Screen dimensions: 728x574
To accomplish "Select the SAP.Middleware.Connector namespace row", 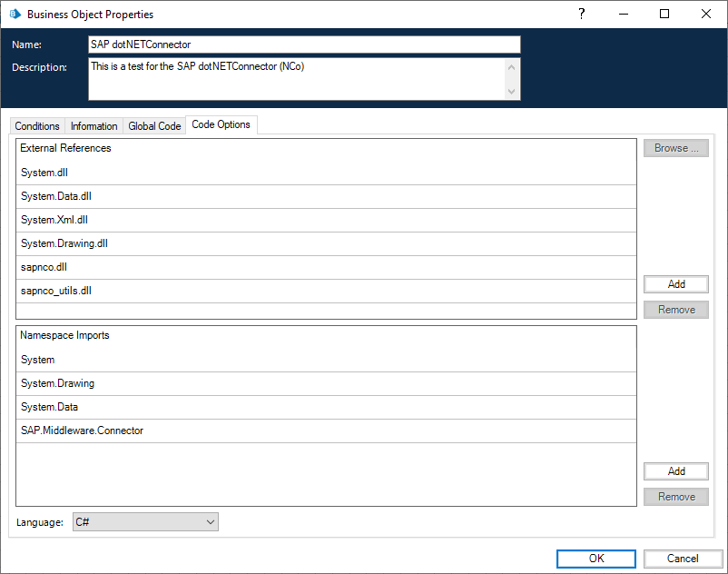I will pos(325,430).
